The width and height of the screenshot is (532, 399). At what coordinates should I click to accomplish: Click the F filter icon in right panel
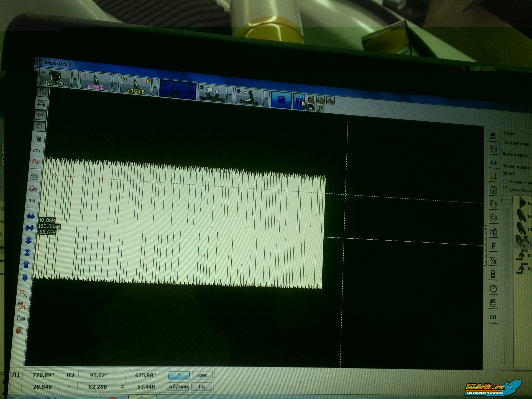493,246
